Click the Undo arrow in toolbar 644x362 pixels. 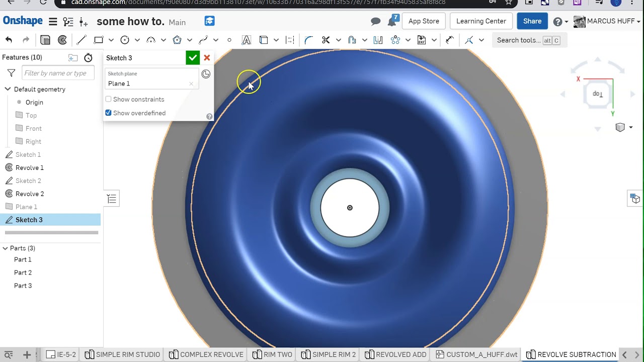[9, 40]
